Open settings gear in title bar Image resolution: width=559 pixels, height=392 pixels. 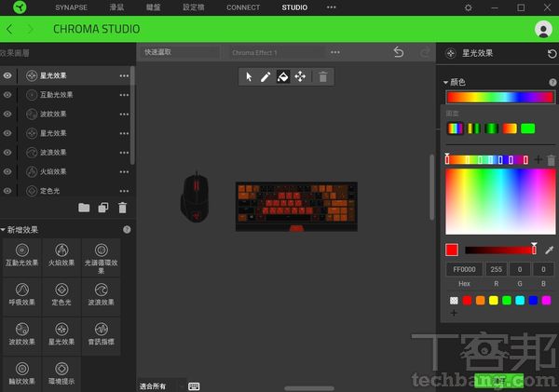coord(468,7)
